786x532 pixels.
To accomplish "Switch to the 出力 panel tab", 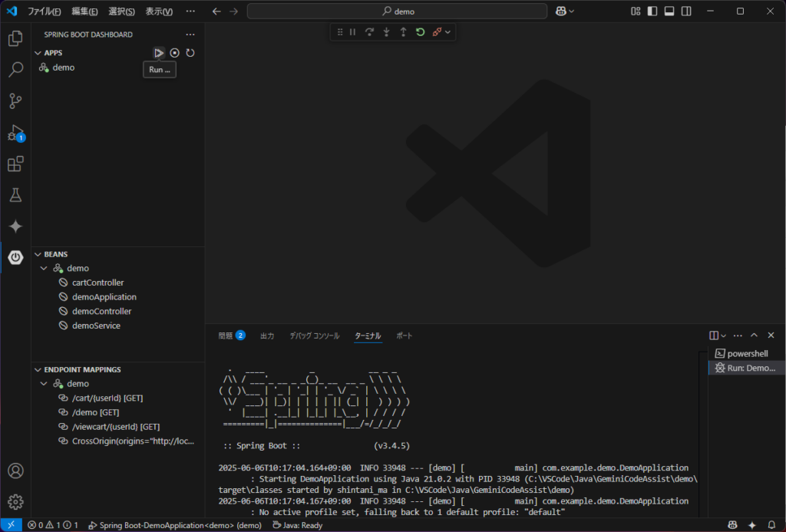I will (267, 335).
